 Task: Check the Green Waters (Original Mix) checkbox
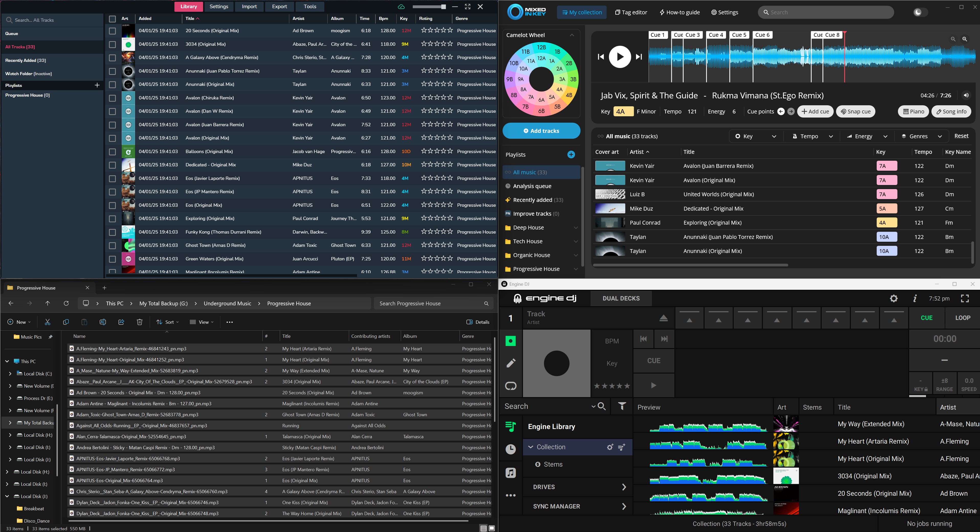112,259
